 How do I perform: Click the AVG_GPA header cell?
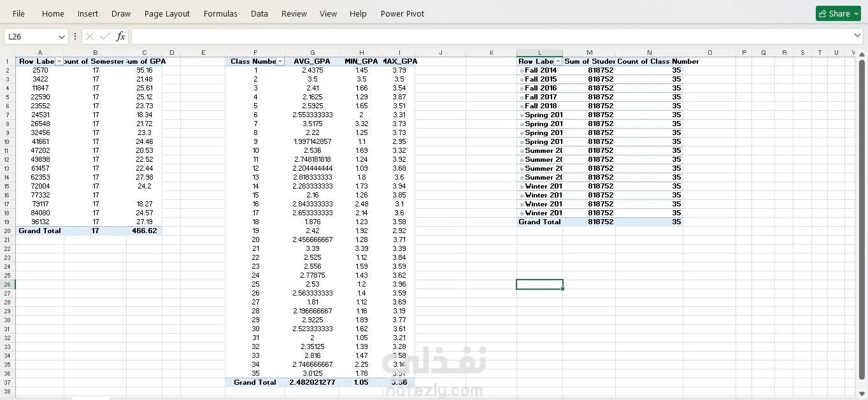[312, 62]
